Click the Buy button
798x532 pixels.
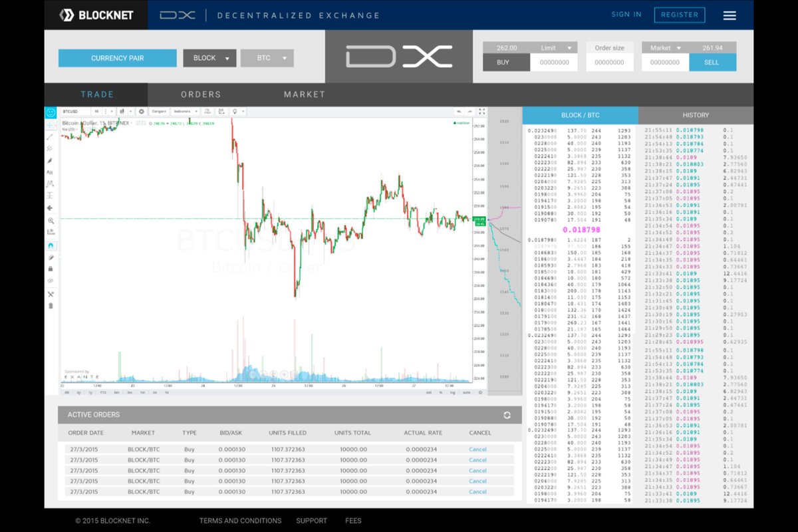tap(507, 63)
